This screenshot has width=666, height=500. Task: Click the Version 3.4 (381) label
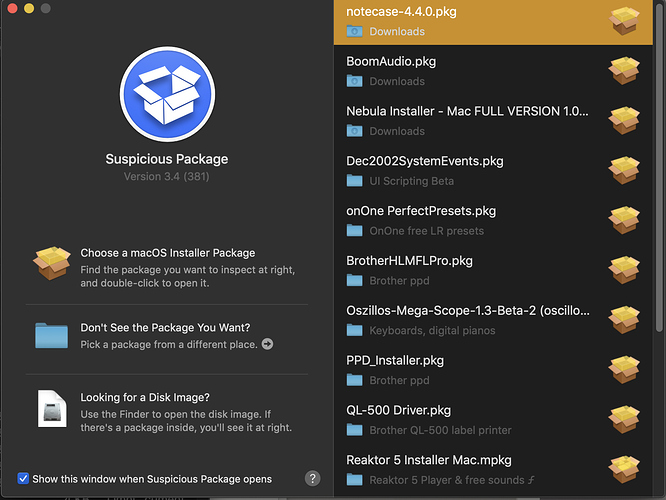[166, 176]
